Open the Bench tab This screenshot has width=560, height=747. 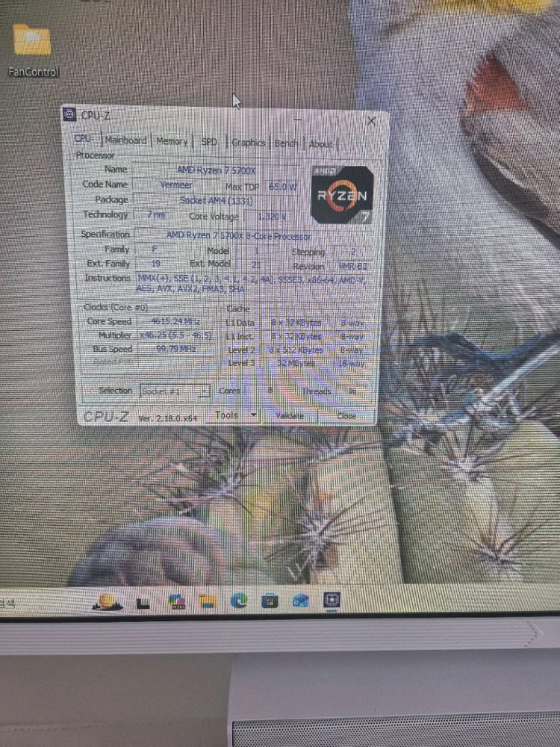pos(286,143)
